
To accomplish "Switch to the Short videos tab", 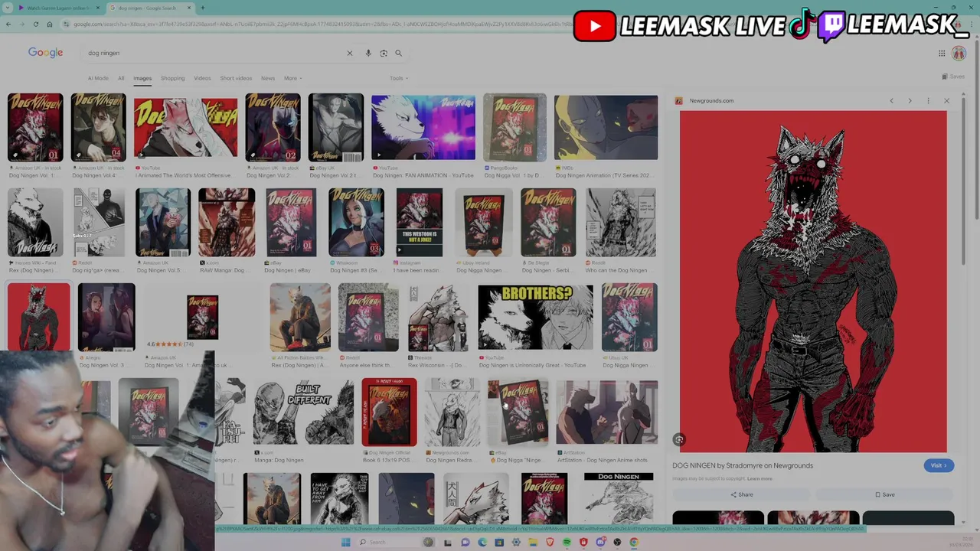I will [x=236, y=78].
